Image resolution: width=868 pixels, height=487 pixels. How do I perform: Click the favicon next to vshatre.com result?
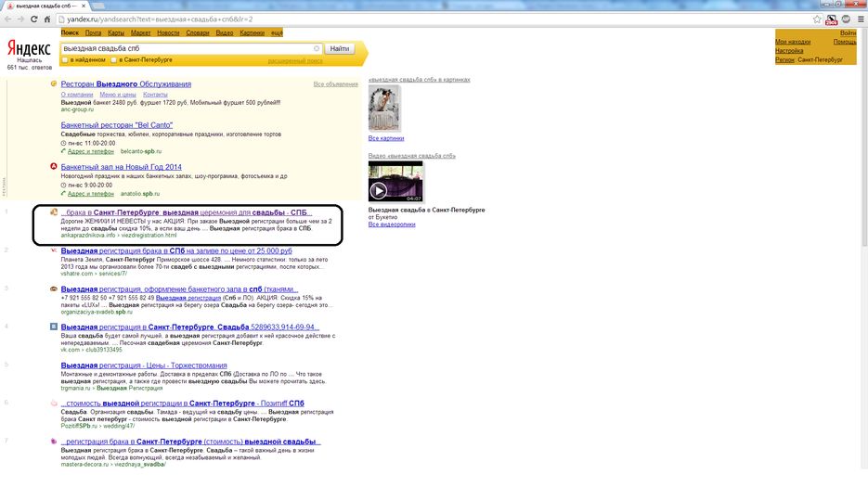(54, 250)
